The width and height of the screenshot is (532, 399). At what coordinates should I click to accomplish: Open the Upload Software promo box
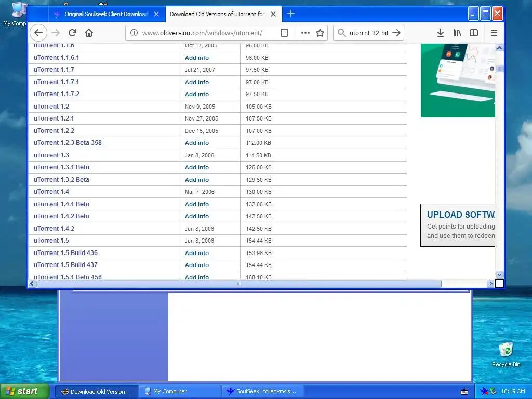click(x=458, y=225)
